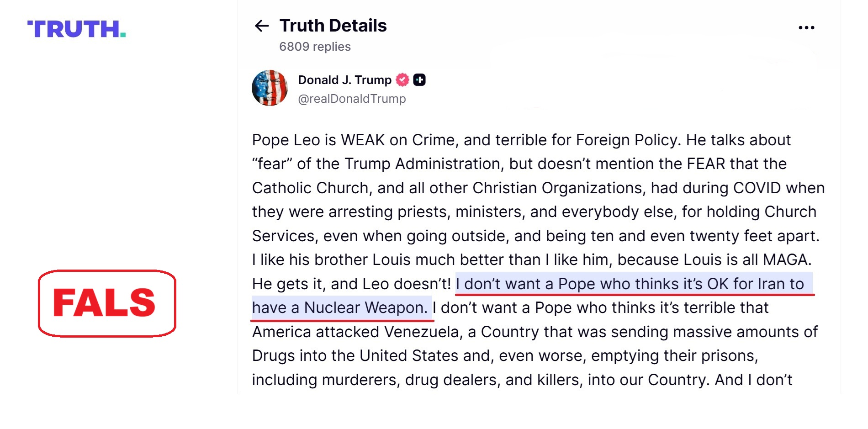
Task: Open the three-dot more options menu
Action: [806, 28]
